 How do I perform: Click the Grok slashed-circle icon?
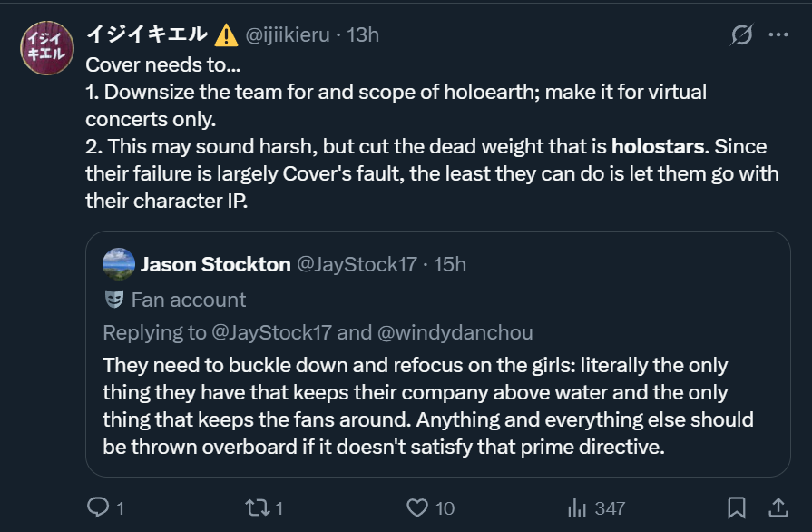point(741,34)
